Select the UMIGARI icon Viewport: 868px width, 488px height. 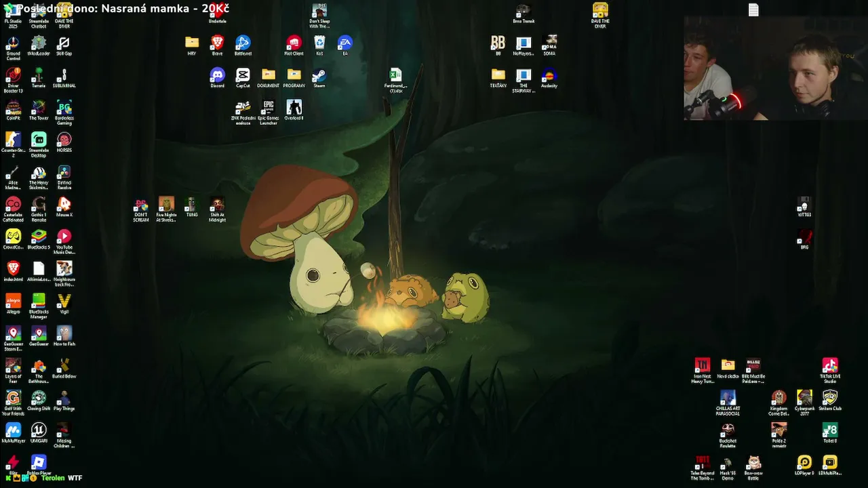tap(39, 434)
